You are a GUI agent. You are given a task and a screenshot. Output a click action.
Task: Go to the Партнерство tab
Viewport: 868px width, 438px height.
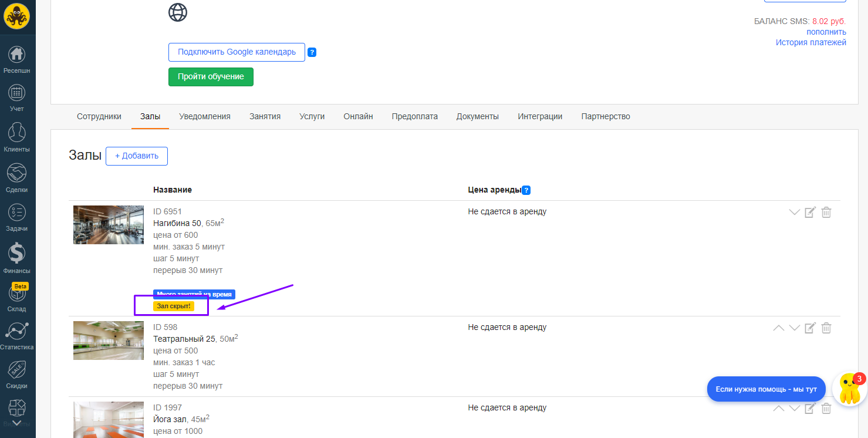(606, 116)
